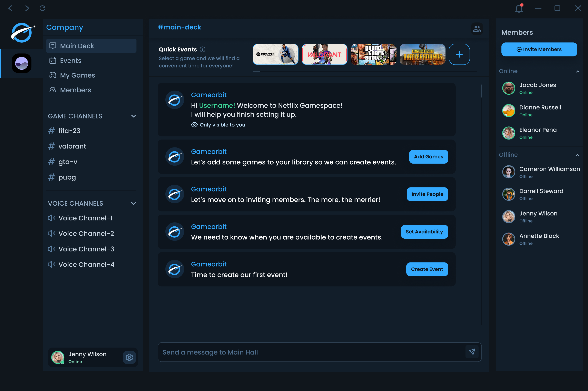Click Gameorbit name on Create Event message
The height and width of the screenshot is (391, 588).
(x=209, y=264)
